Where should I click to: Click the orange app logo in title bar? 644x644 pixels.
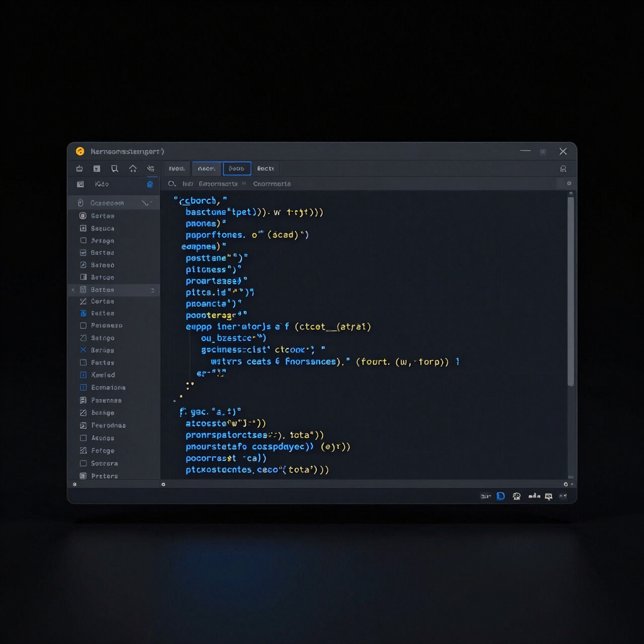[80, 152]
